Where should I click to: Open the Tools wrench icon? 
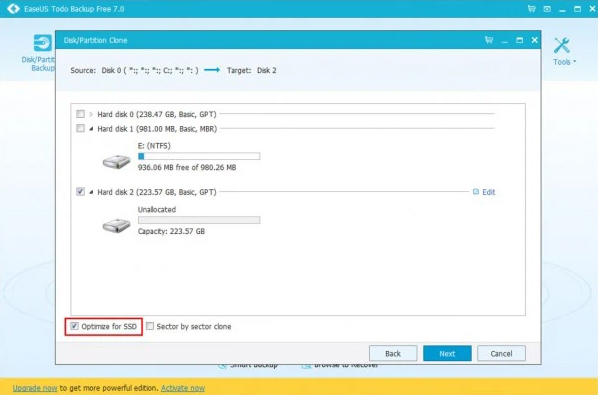[562, 45]
